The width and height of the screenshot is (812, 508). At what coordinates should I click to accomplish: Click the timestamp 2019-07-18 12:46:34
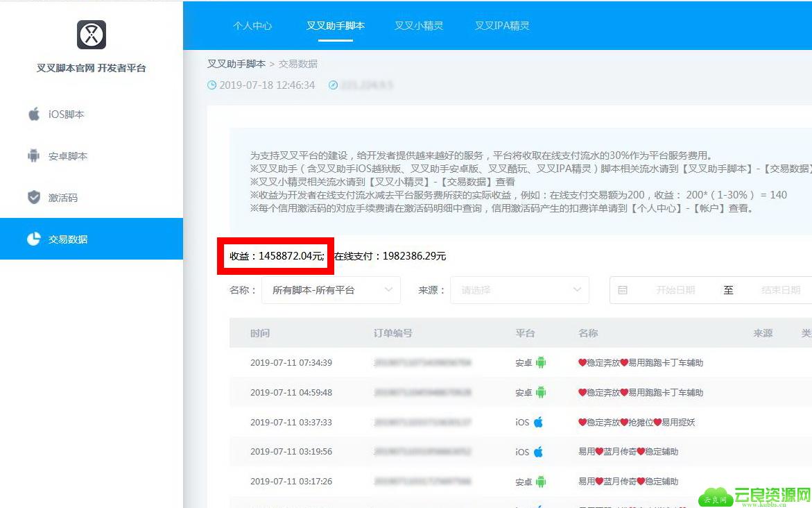[267, 85]
